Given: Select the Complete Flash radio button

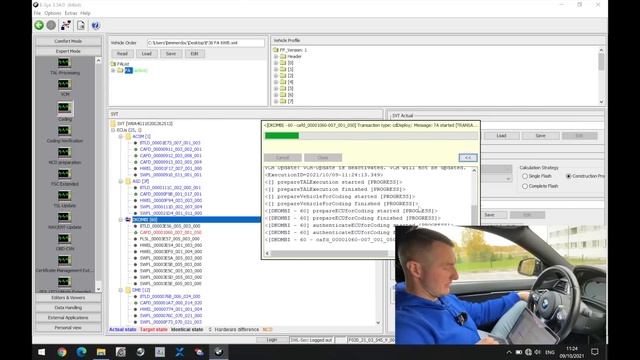Looking at the screenshot, I should point(525,186).
